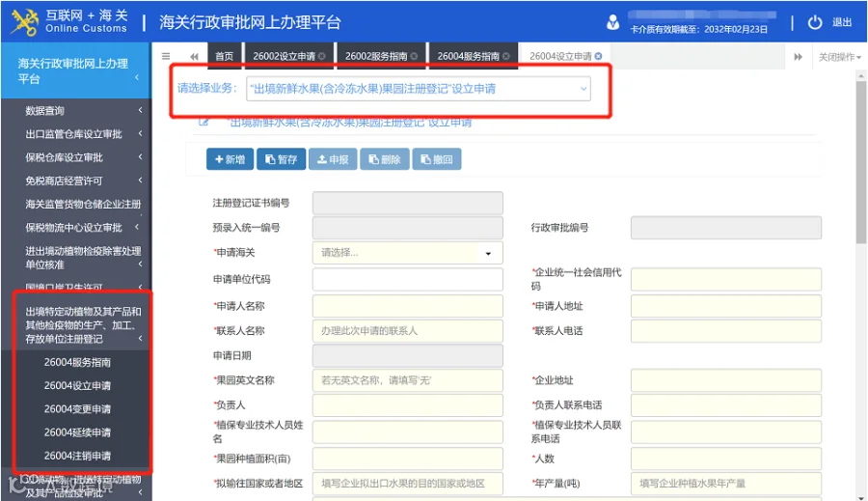The image size is (868, 501).
Task: Click the tabs scroll-left double arrow
Action: point(194,57)
